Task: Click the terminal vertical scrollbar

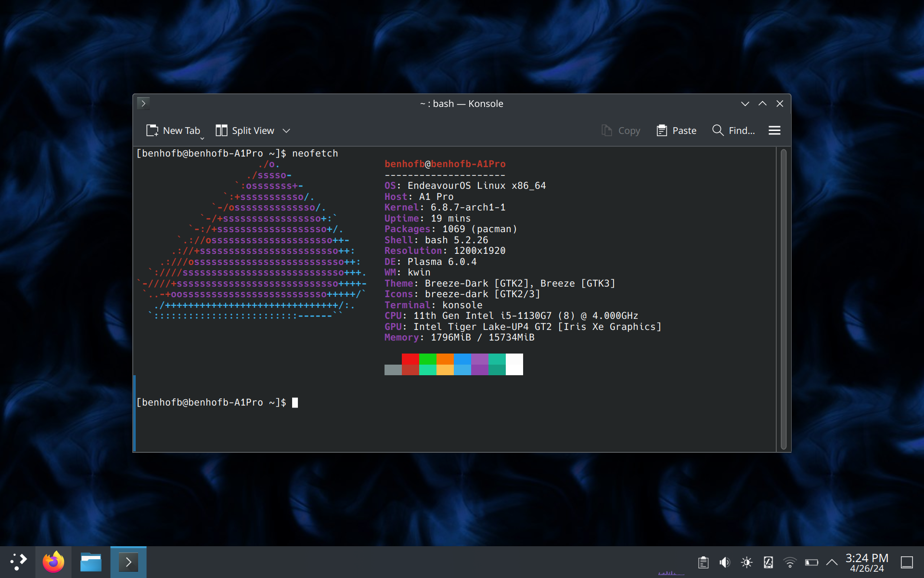Action: point(783,299)
